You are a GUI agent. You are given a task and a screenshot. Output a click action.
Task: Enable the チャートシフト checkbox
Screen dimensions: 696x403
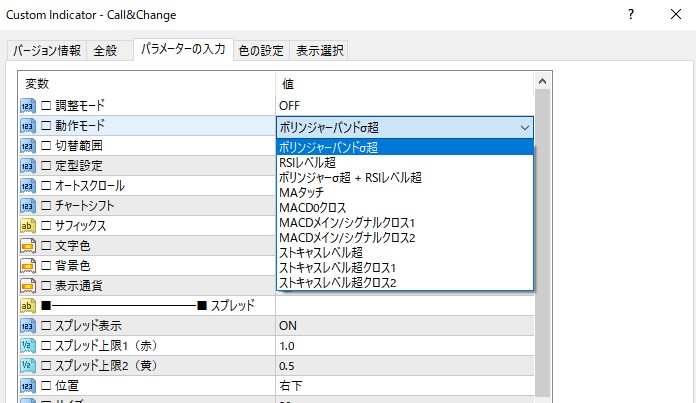(x=45, y=205)
